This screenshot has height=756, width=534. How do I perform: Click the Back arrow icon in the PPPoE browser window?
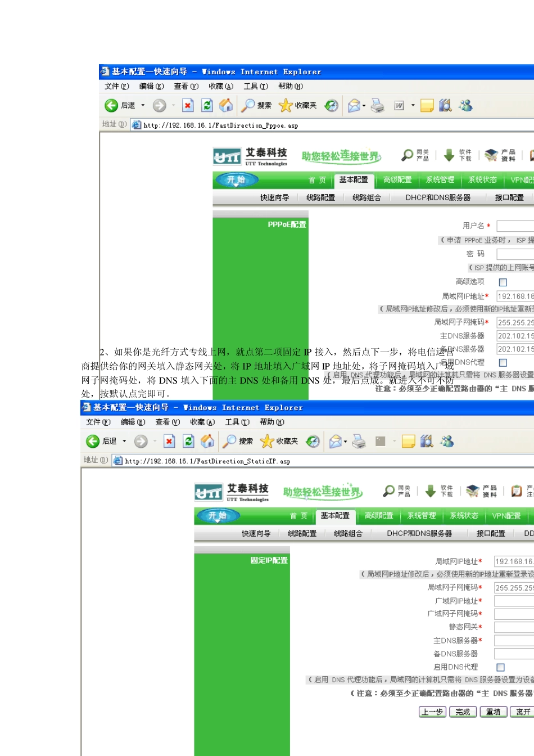(111, 105)
